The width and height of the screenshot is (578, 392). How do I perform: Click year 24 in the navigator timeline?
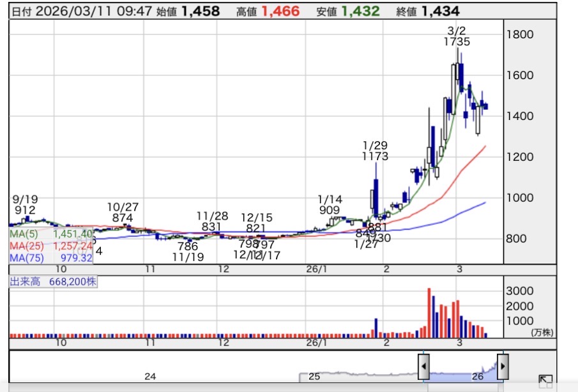[150, 377]
